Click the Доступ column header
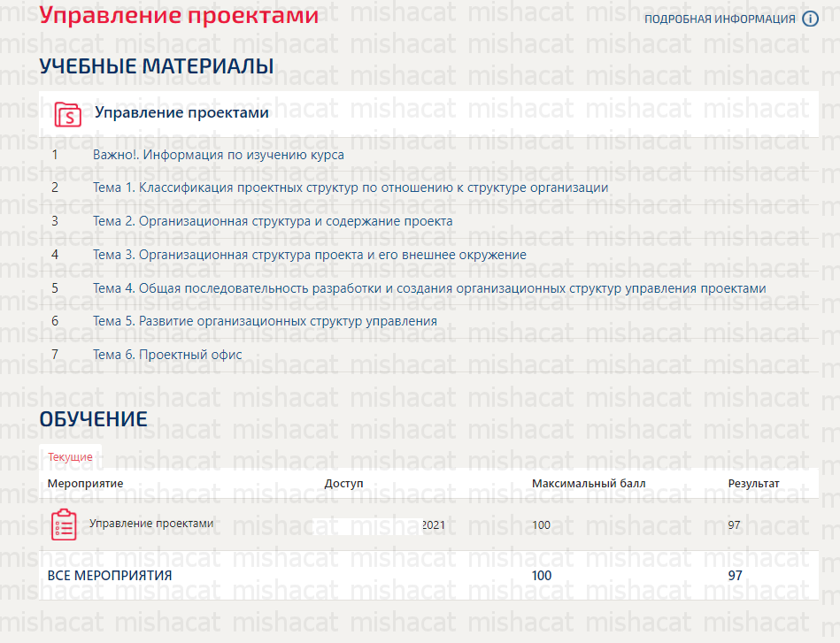Viewport: 840px width, 643px height. coord(344,484)
